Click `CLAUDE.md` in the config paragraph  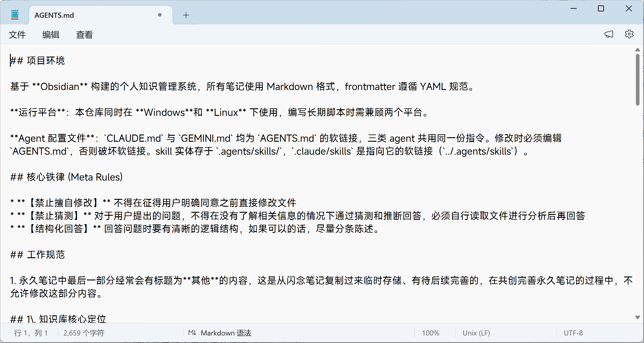point(133,138)
